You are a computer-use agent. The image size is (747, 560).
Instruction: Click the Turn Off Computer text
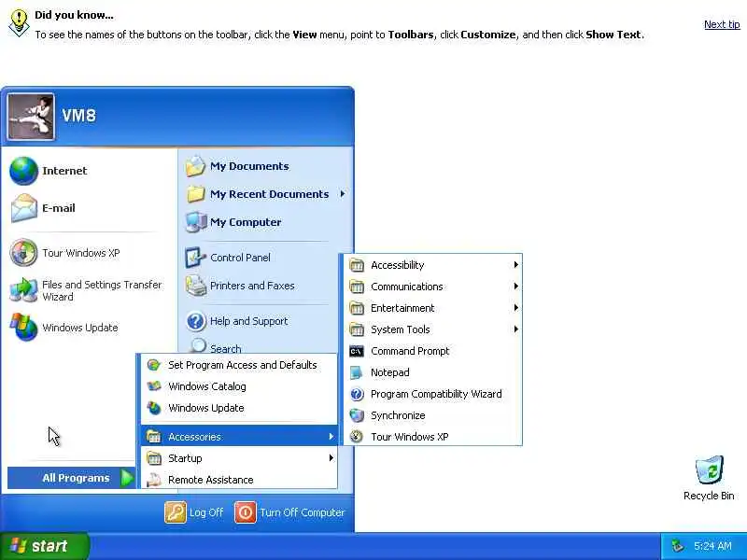pos(302,512)
